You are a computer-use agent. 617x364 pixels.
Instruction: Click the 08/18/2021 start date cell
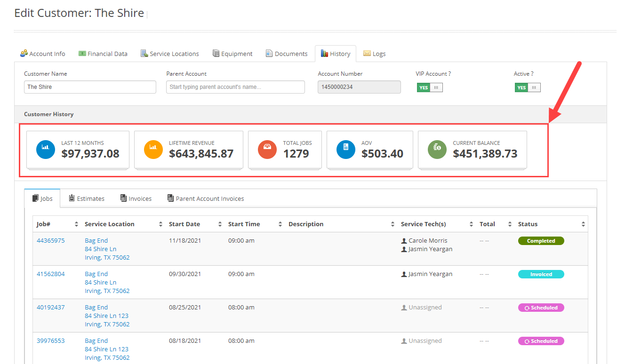pyautogui.click(x=185, y=341)
